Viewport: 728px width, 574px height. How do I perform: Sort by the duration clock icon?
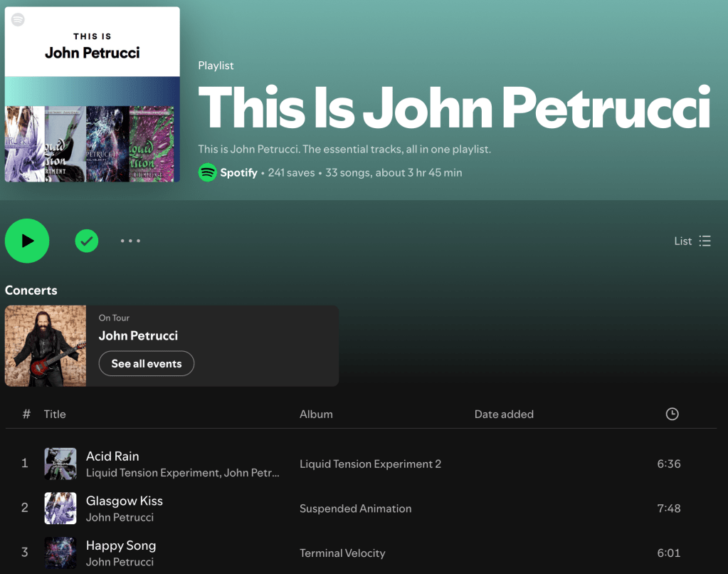point(672,414)
